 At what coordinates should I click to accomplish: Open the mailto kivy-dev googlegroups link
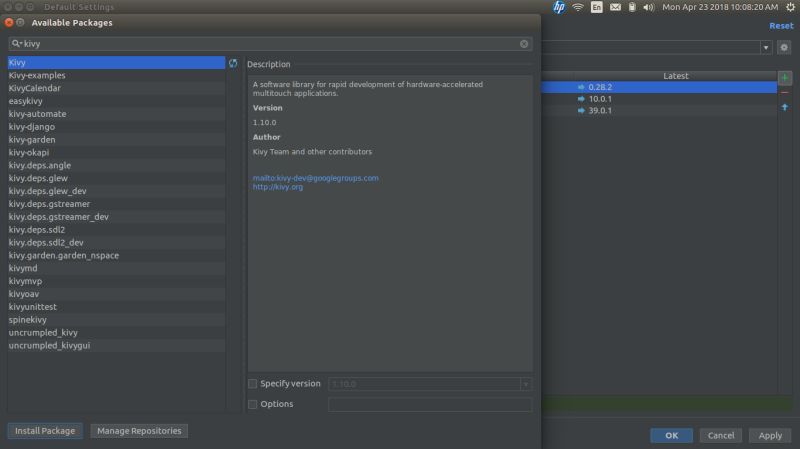315,178
